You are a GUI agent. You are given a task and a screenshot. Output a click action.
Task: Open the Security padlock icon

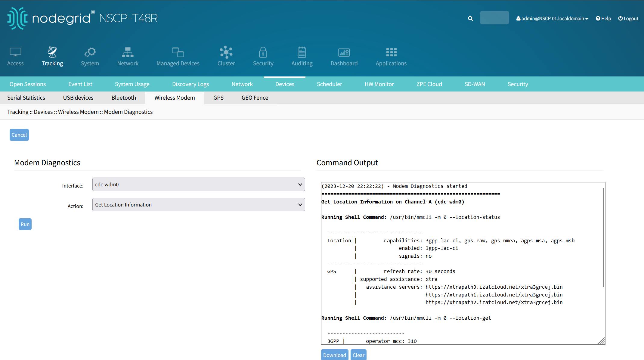click(x=263, y=52)
